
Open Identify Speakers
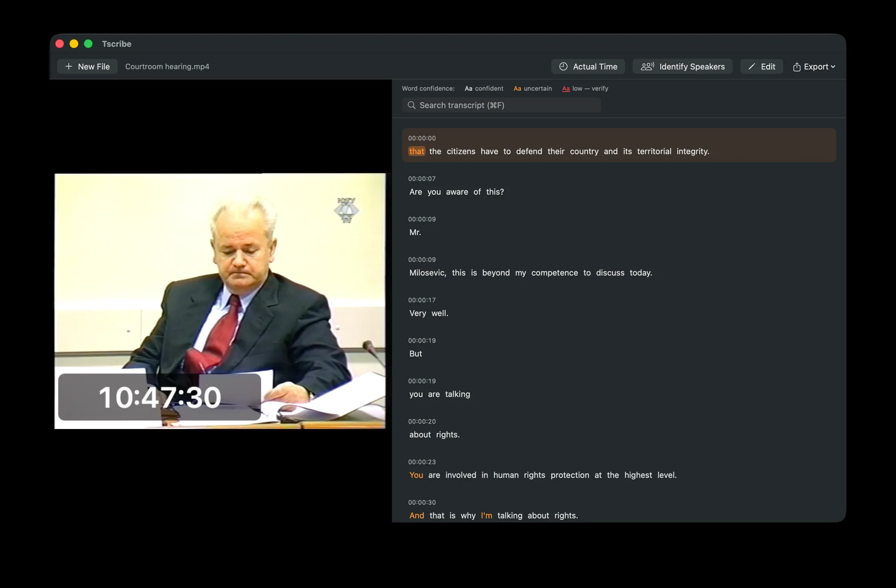pos(682,66)
